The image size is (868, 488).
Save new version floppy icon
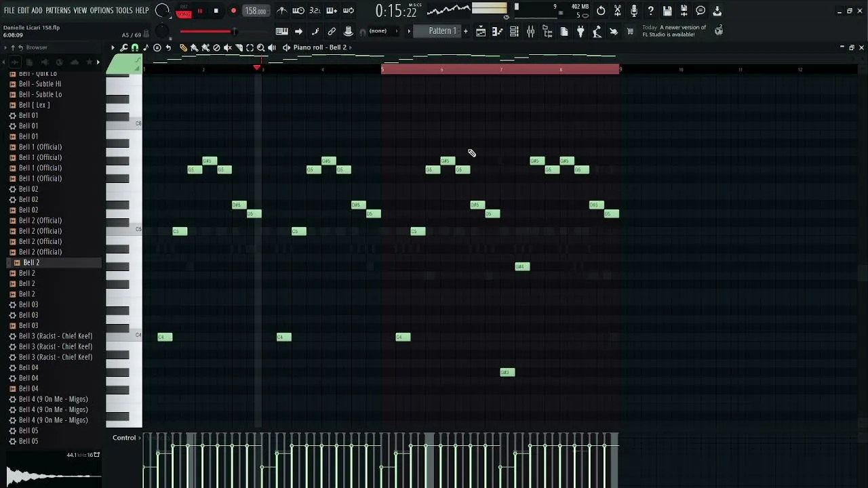click(684, 11)
